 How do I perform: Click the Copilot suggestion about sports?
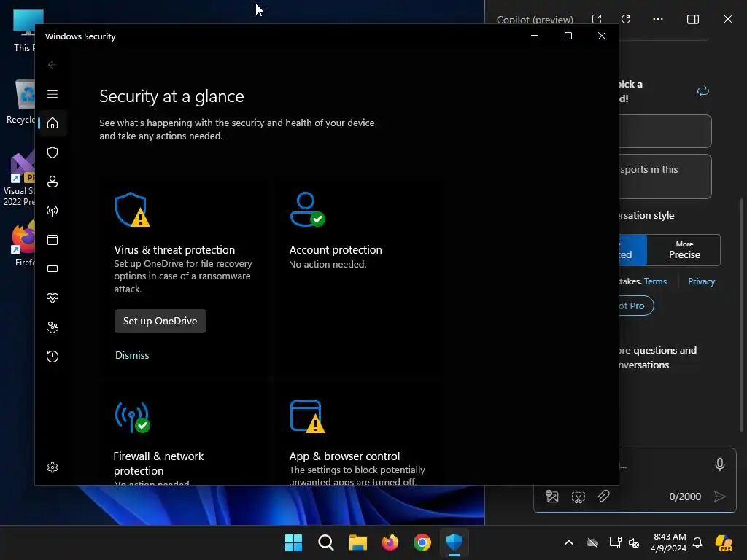665,176
